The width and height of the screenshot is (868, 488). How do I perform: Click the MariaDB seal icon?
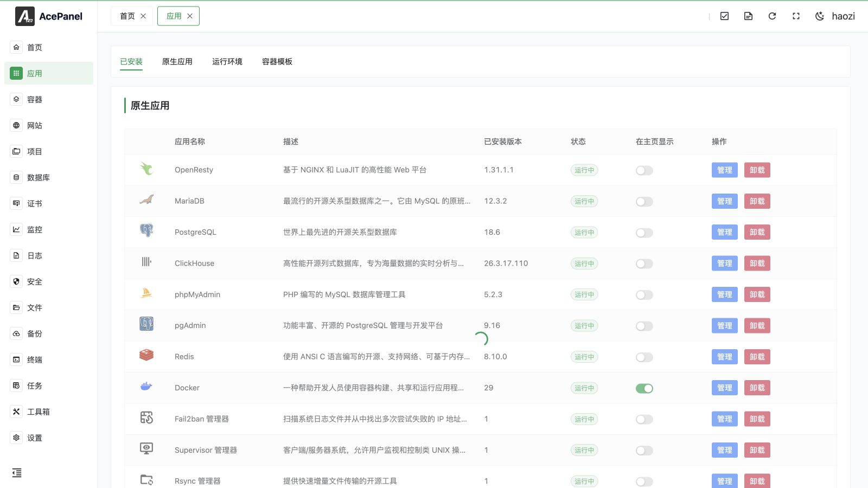click(x=146, y=200)
